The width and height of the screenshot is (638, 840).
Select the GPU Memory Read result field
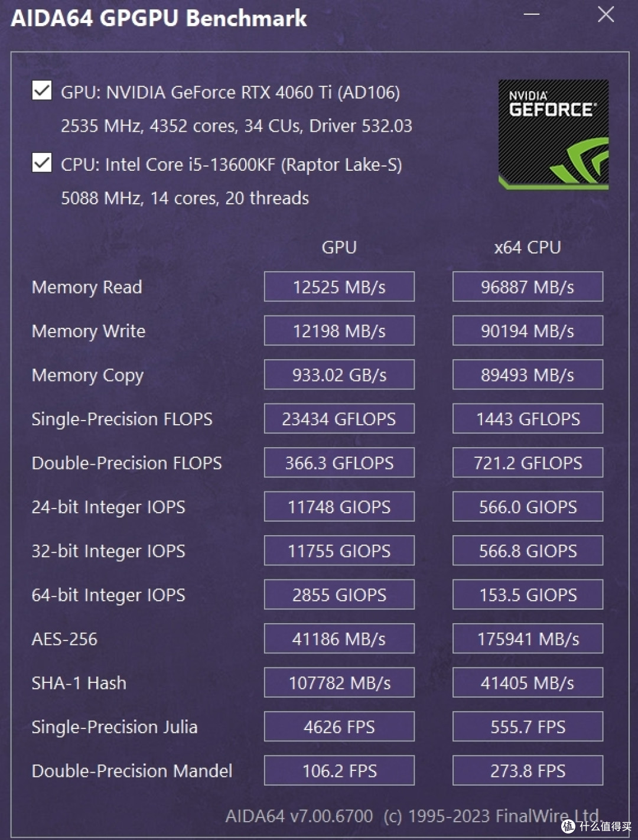tap(339, 286)
